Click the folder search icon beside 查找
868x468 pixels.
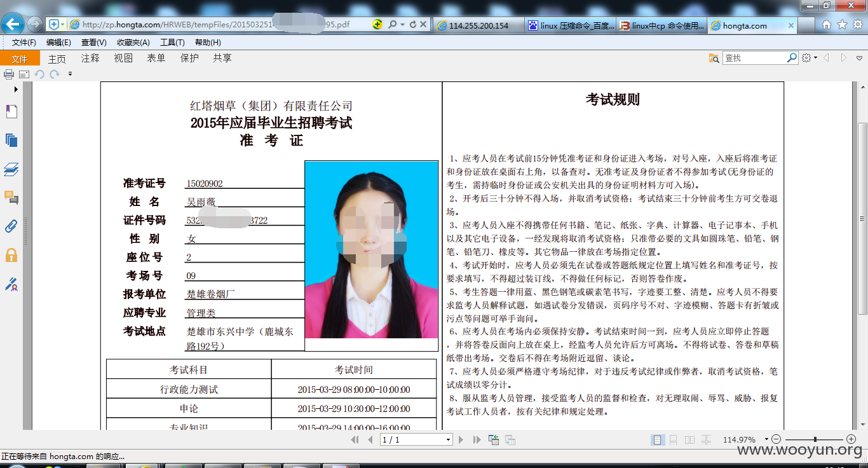pos(714,58)
